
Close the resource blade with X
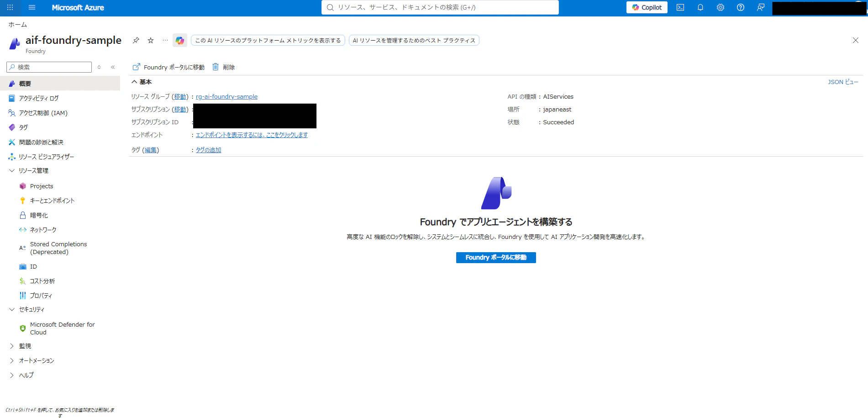855,40
